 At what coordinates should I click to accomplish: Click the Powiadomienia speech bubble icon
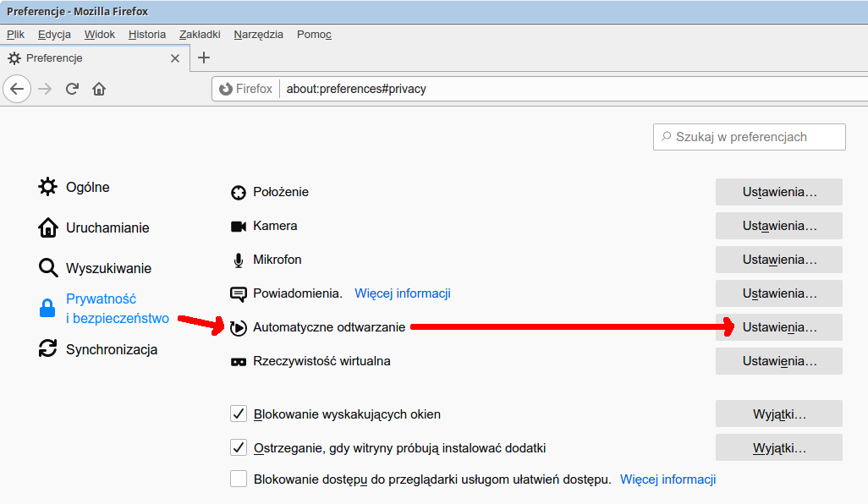click(x=238, y=293)
